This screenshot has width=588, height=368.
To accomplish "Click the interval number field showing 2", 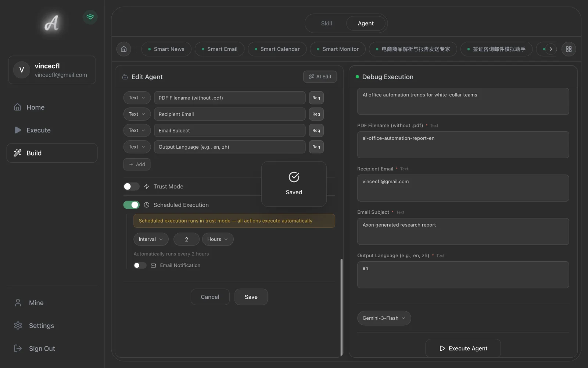I will 186,239.
